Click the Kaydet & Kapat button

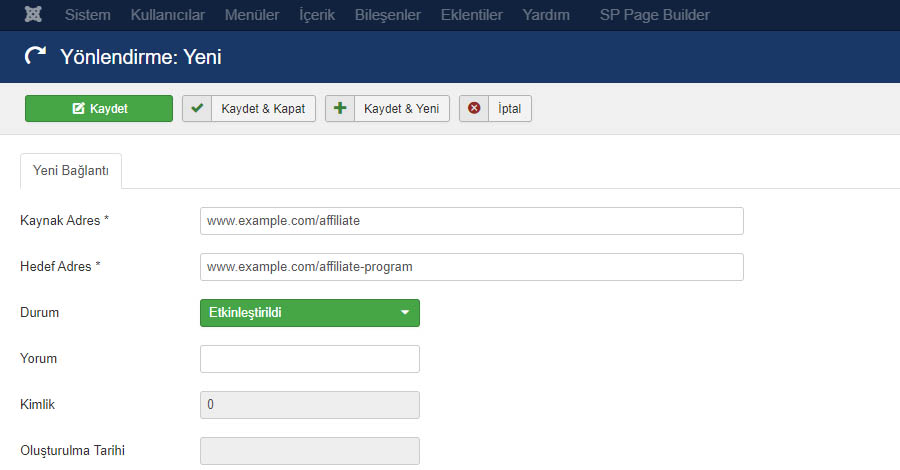249,108
